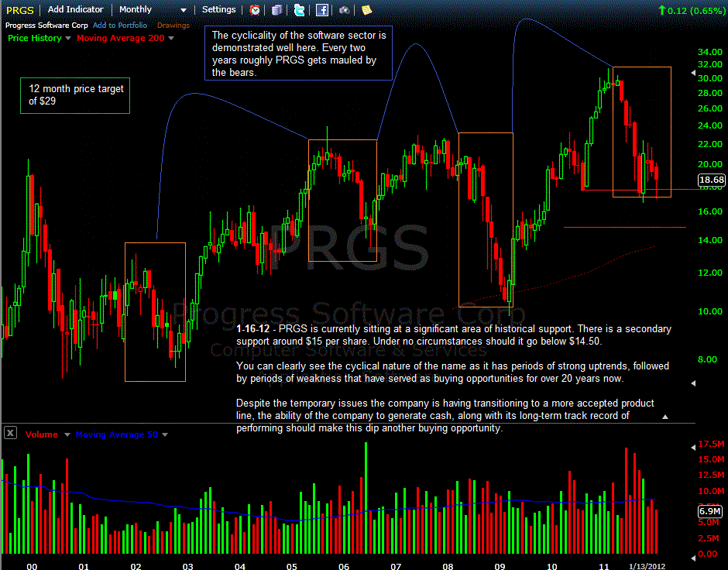Click the 2.5M volume axis label
The width and height of the screenshot is (728, 570).
pyautogui.click(x=709, y=538)
